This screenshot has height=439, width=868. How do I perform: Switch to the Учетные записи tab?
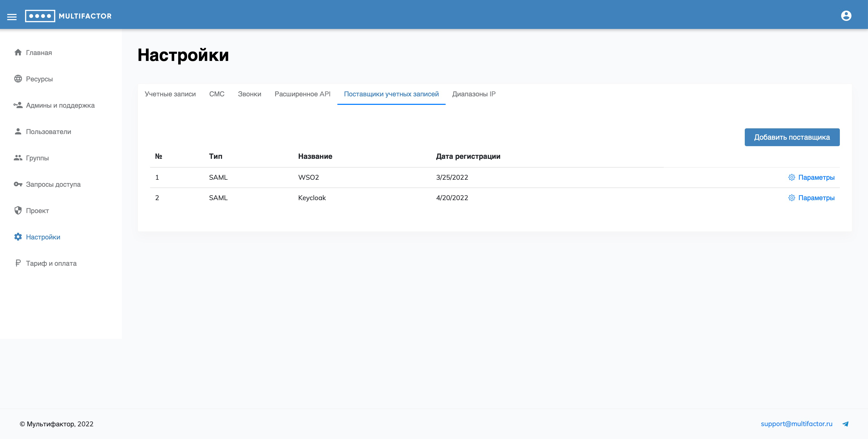coord(170,94)
